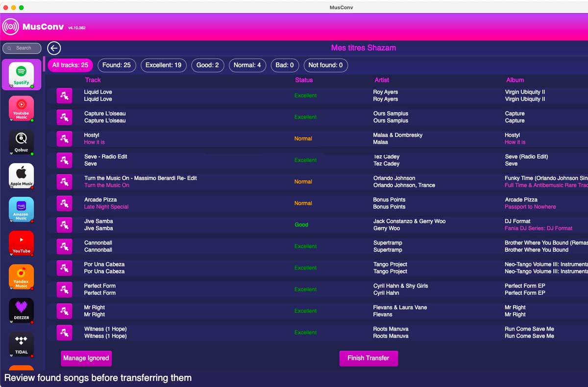Image resolution: width=588 pixels, height=387 pixels.
Task: Choose the Qobuz service icon
Action: (x=21, y=142)
